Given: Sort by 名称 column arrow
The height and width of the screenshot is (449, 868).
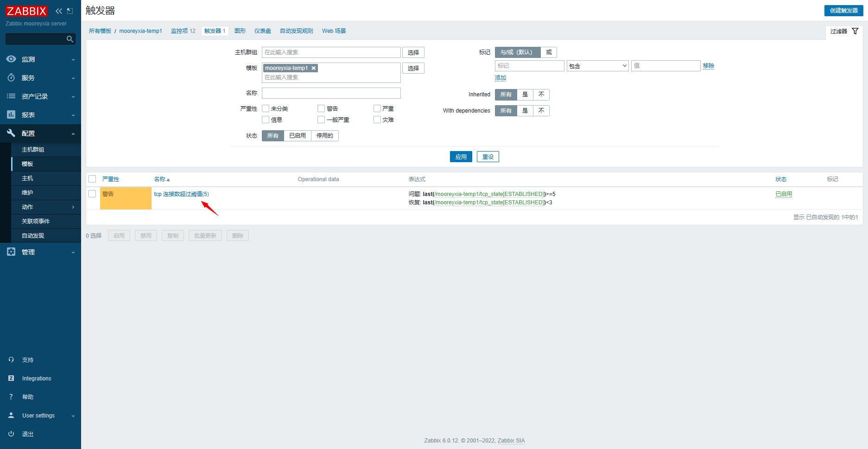Looking at the screenshot, I should click(x=168, y=179).
